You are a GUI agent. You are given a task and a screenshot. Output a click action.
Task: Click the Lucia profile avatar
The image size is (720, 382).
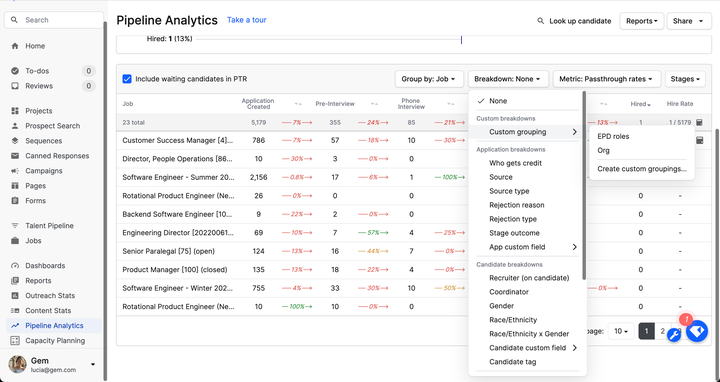[17, 365]
